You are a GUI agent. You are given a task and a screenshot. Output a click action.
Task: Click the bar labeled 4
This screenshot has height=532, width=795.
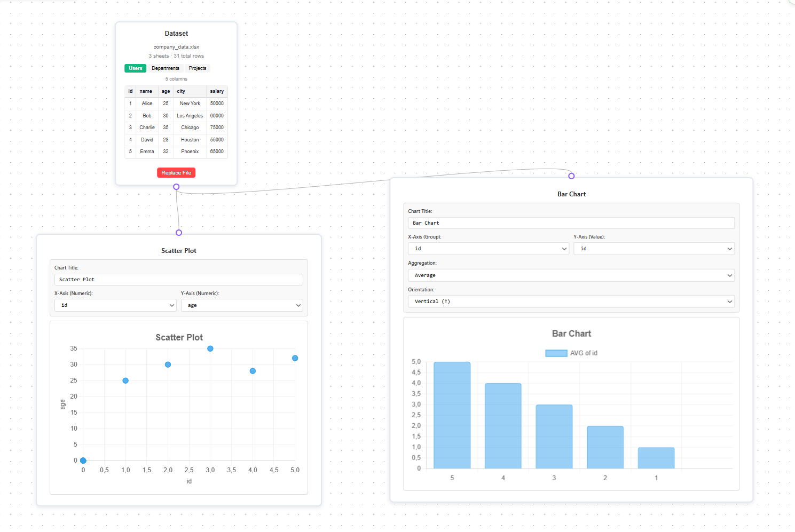point(503,426)
